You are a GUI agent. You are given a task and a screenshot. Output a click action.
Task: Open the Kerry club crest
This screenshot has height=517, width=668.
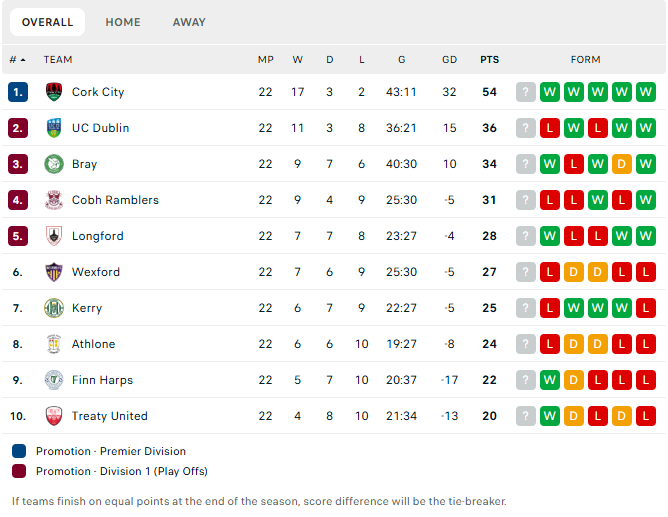coord(54,308)
